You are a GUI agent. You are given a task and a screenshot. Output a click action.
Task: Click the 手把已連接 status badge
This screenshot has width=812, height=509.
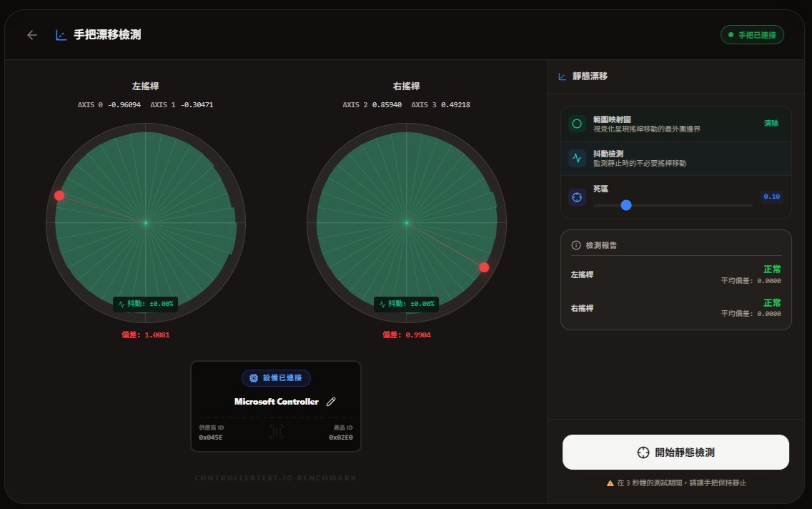(x=752, y=34)
